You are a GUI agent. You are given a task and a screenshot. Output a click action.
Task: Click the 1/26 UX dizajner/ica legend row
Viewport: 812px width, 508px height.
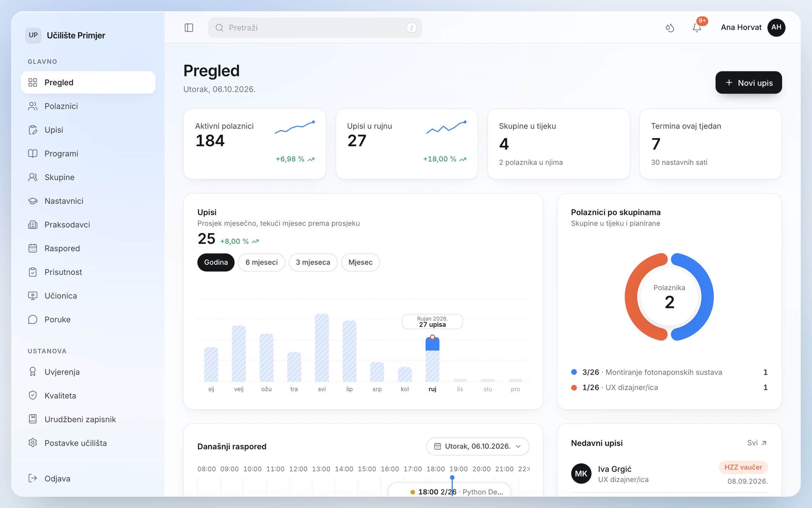669,387
